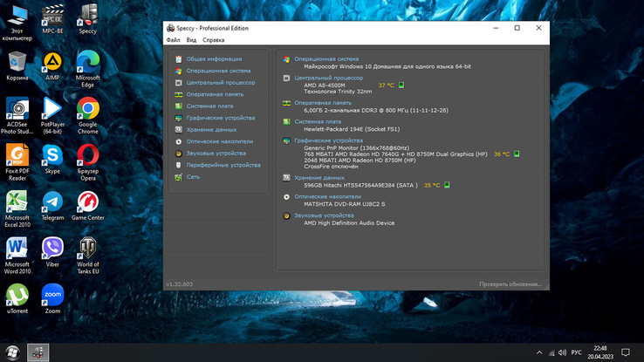The image size is (644, 362).
Task: Select Операционная система in the sidebar
Action: (x=218, y=71)
